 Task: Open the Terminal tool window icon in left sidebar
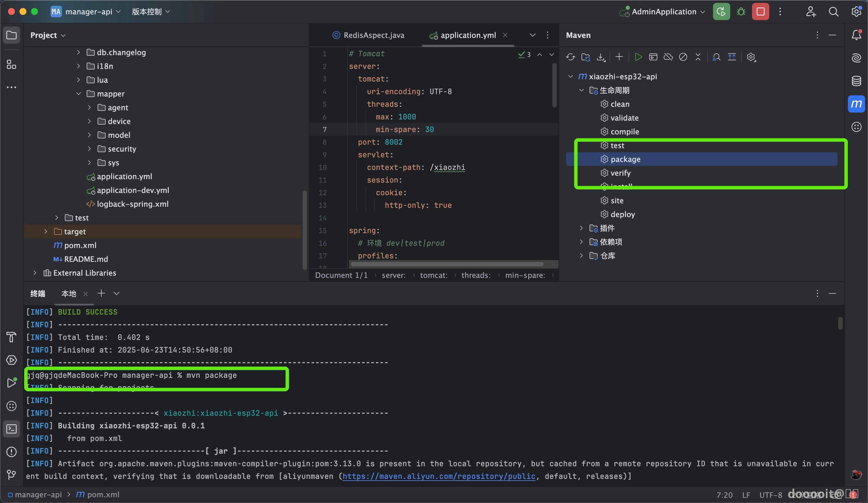(11, 429)
